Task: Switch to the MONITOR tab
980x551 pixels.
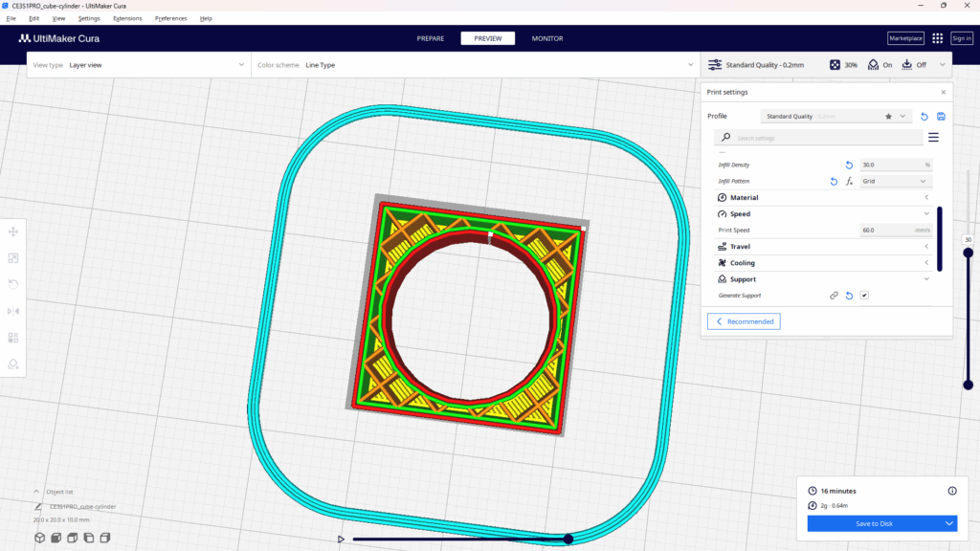Action: 546,38
